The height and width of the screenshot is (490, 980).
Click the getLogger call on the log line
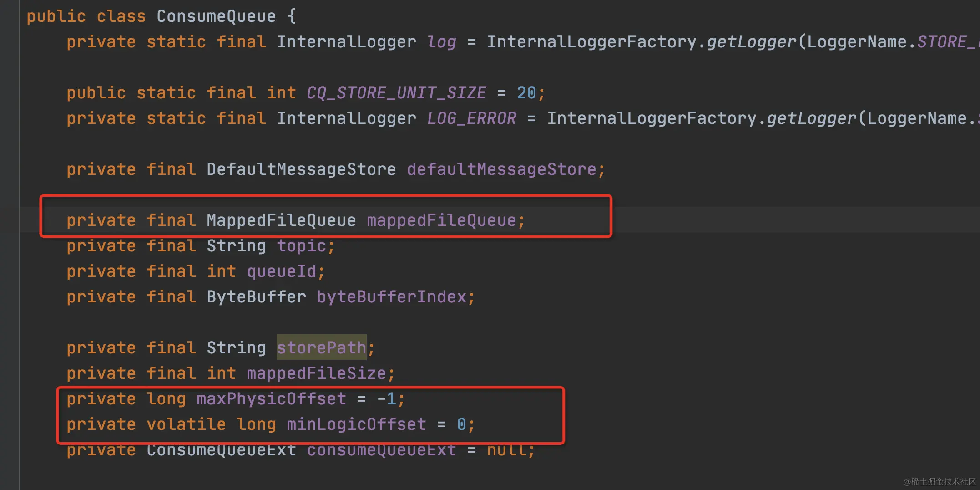tap(752, 42)
